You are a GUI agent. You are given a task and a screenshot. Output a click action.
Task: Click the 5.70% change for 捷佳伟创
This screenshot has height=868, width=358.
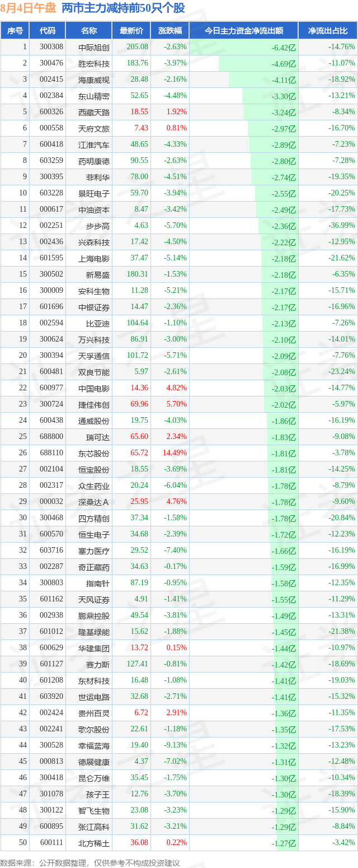[x=177, y=404]
